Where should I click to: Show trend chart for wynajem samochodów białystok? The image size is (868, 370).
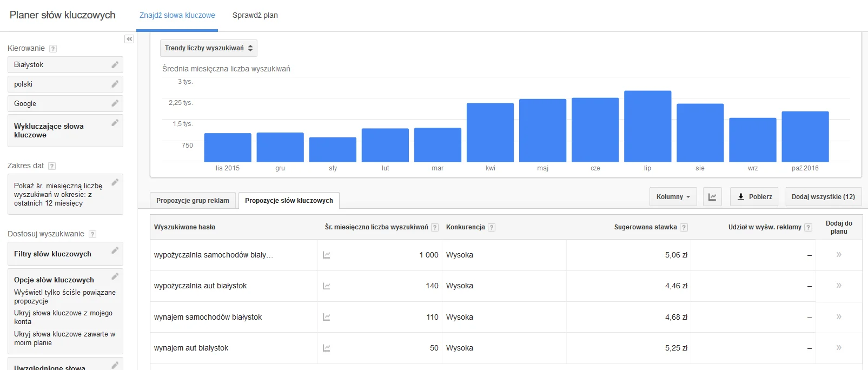click(327, 317)
